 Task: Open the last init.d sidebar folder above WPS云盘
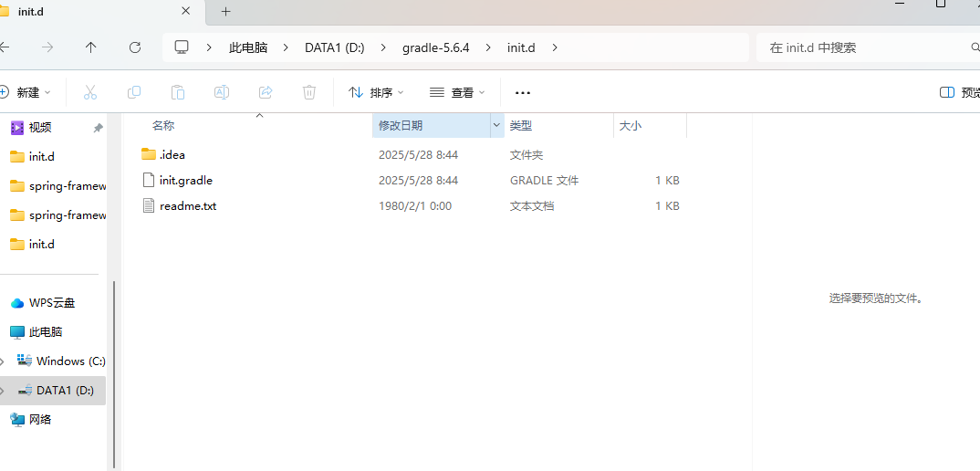[41, 244]
